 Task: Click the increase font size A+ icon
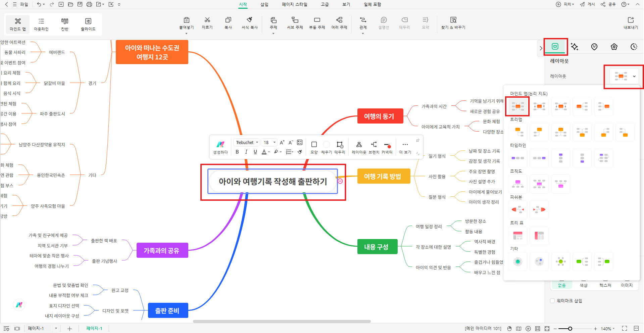click(282, 142)
